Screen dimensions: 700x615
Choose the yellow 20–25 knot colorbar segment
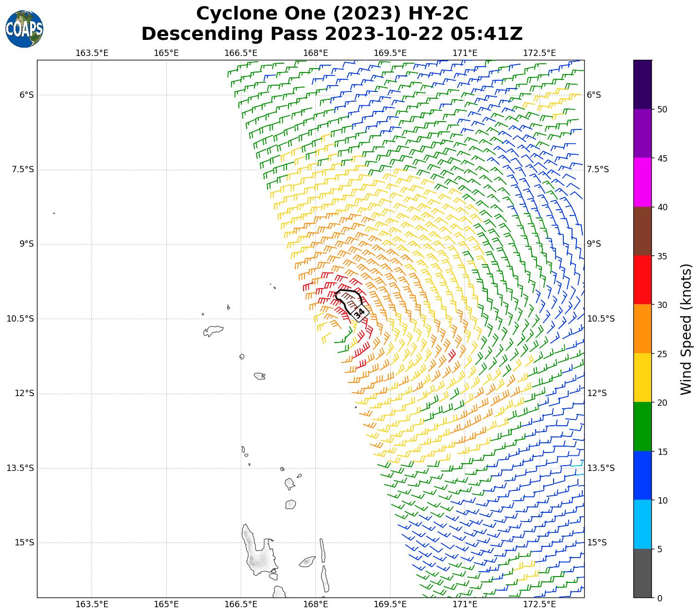(642, 378)
